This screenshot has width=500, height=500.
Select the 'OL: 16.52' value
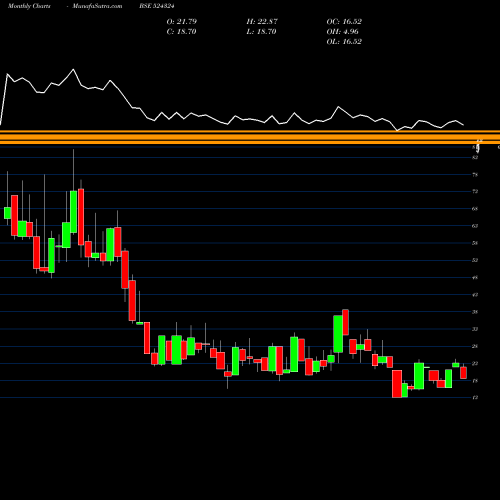tap(344, 42)
